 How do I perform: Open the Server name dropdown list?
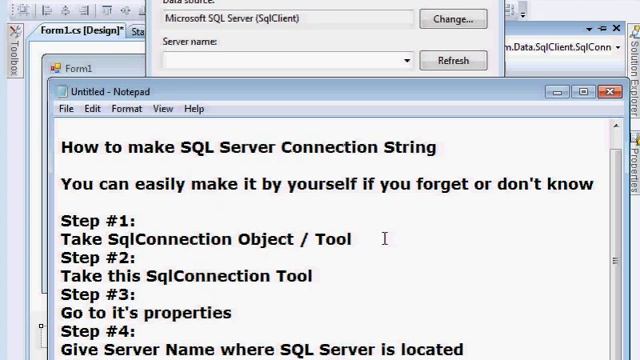tap(407, 61)
